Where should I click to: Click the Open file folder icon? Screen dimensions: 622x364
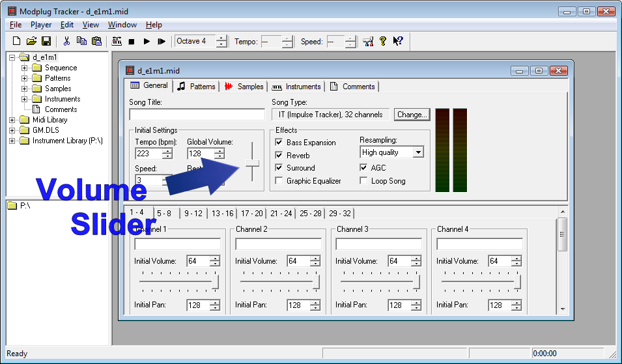(x=31, y=41)
